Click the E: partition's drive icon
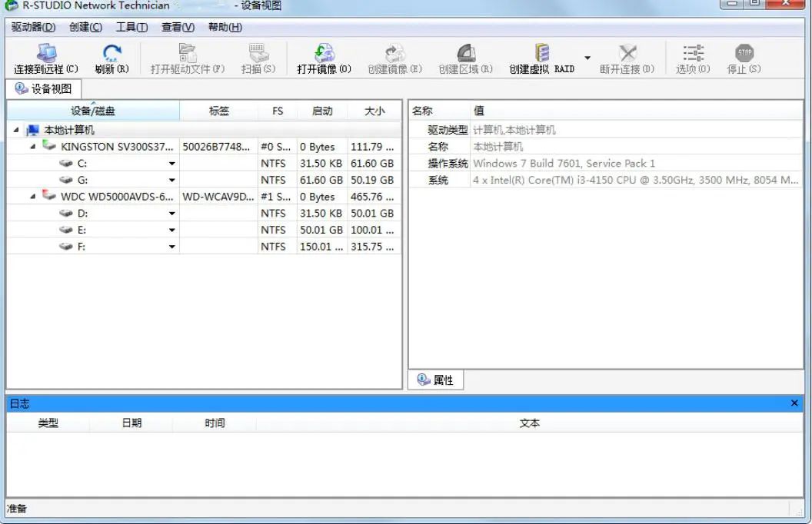The height and width of the screenshot is (524, 812). click(66, 230)
